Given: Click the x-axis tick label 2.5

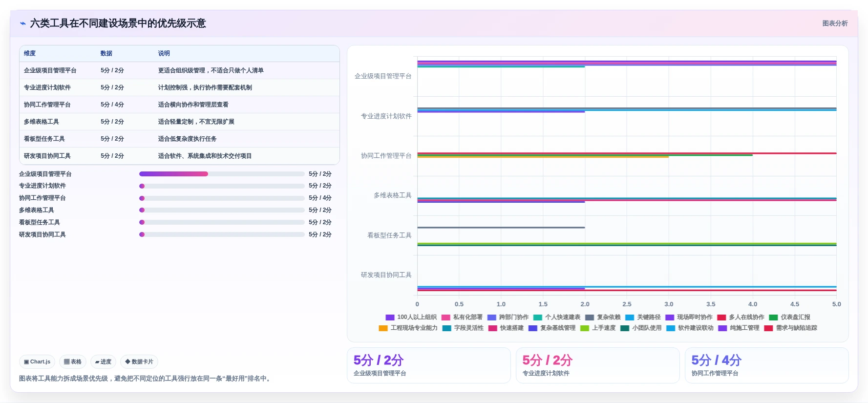Looking at the screenshot, I should tap(627, 304).
